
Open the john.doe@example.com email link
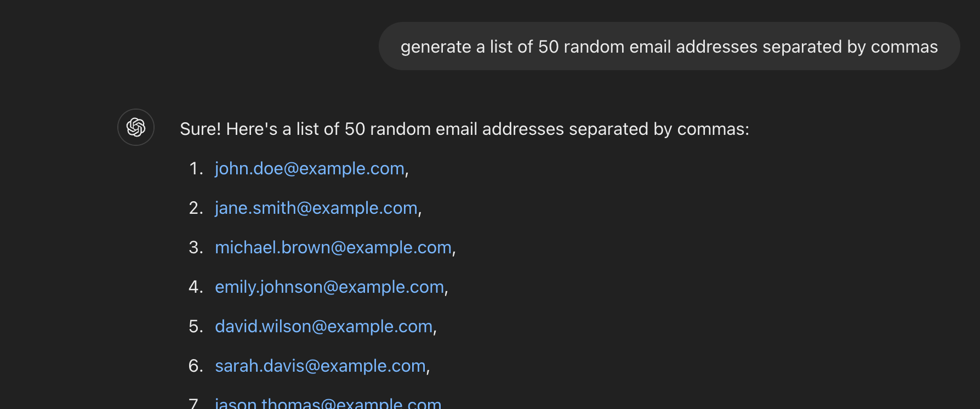tap(310, 168)
